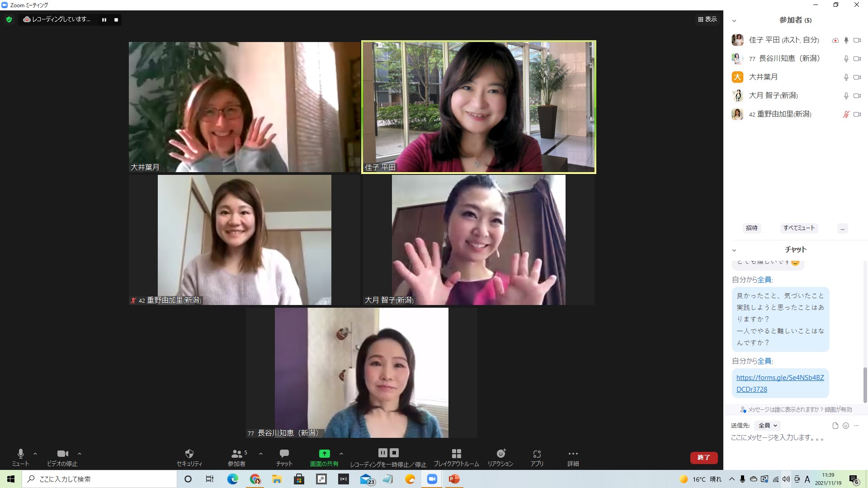
Task: Expand the arrow beside 参加者
Action: point(260,454)
